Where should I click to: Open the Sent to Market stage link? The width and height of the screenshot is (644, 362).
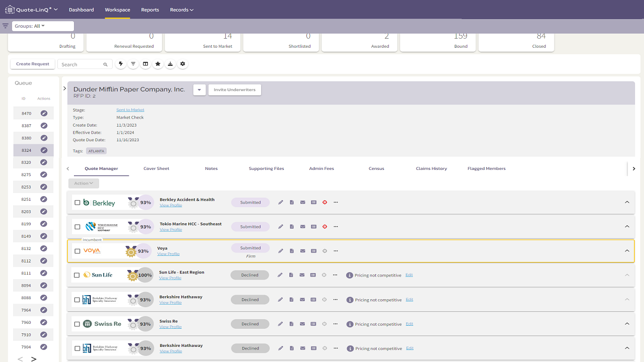[x=130, y=110]
